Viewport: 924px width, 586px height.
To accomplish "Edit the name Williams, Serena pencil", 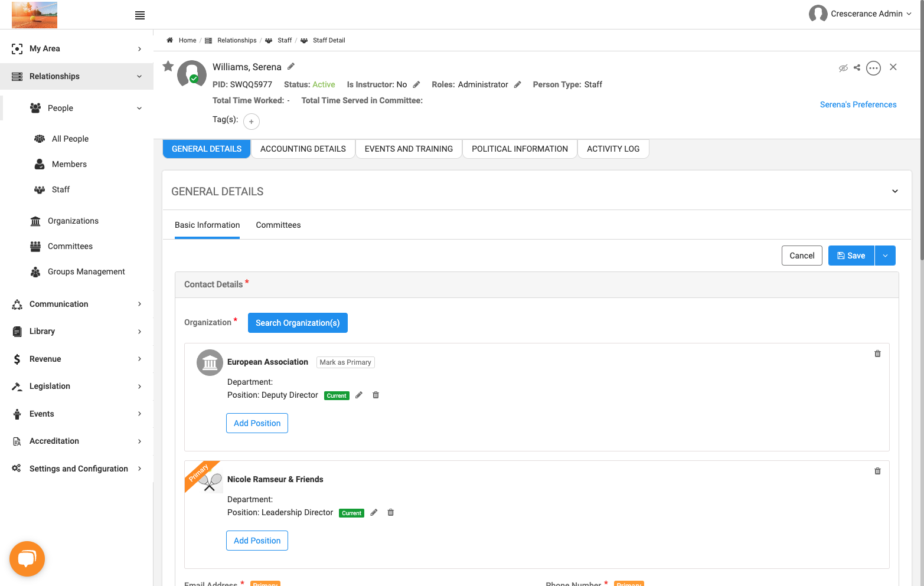I will click(x=291, y=67).
